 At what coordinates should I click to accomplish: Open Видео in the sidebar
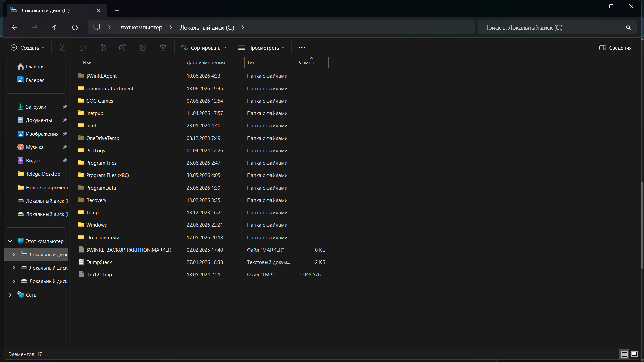[x=29, y=161]
